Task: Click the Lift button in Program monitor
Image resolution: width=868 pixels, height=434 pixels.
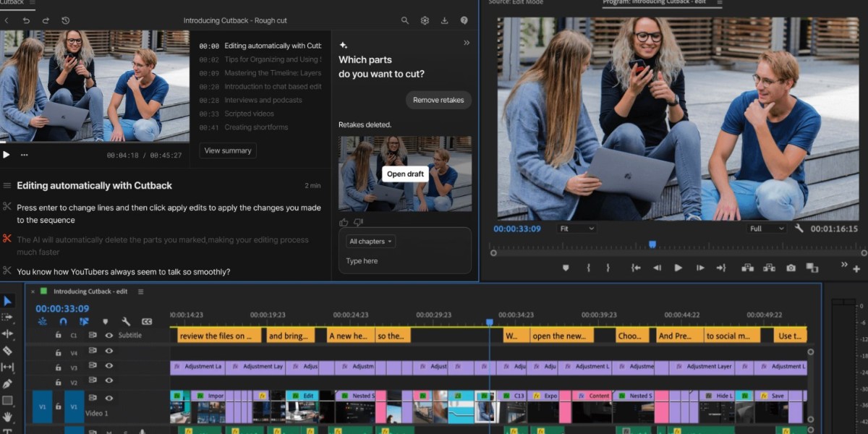Action: point(748,268)
